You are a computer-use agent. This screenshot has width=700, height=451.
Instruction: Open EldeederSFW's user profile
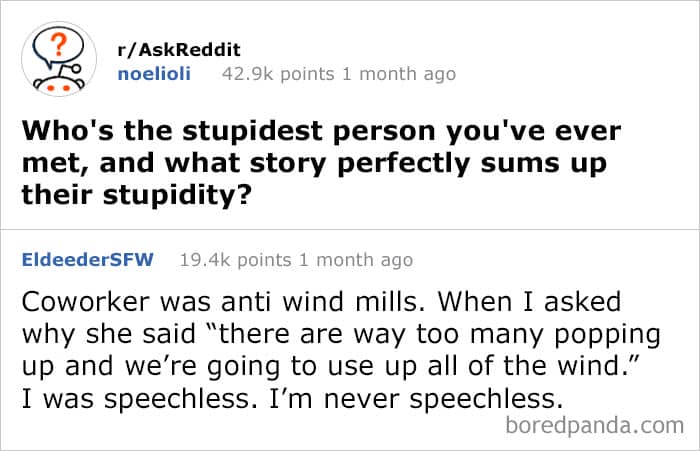point(87,260)
